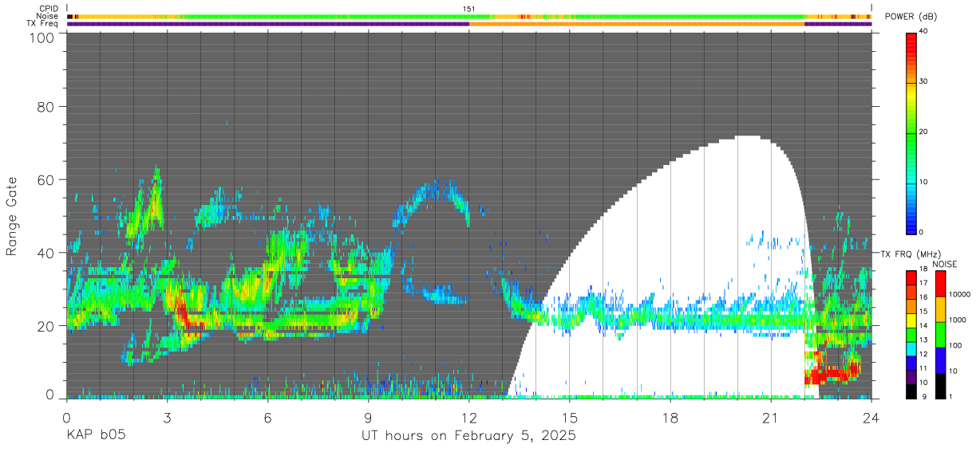Click the 24 hour tick label on x-axis
980x452 pixels.
tap(871, 418)
